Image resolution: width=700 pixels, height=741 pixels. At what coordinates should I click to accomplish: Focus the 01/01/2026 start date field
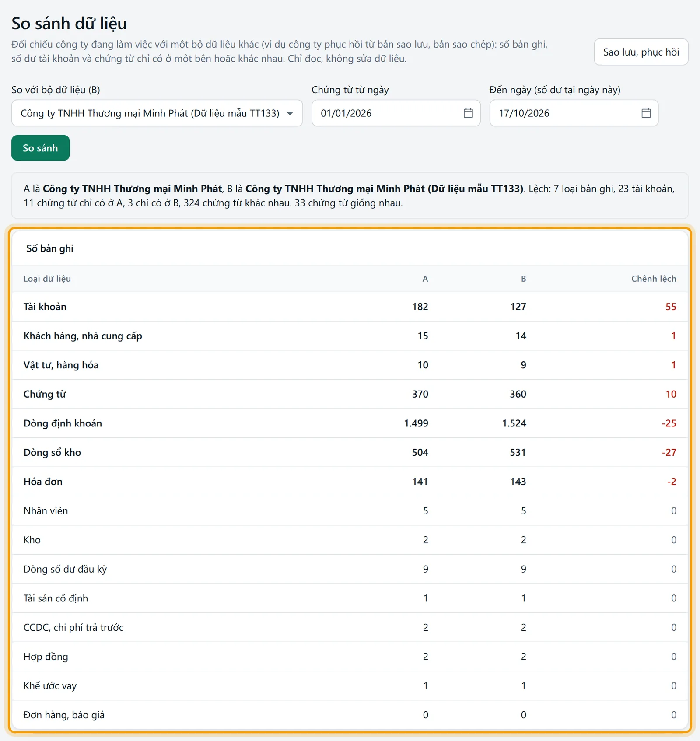396,113
